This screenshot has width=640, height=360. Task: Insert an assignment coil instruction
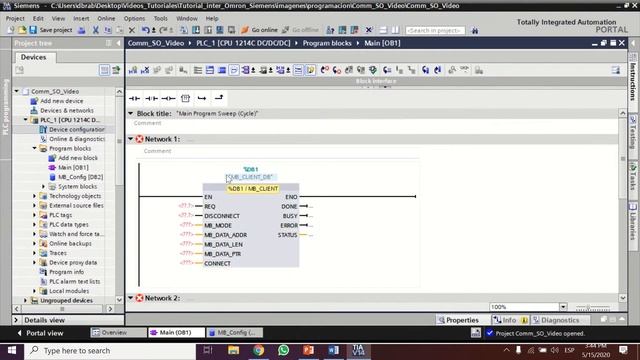pos(168,98)
